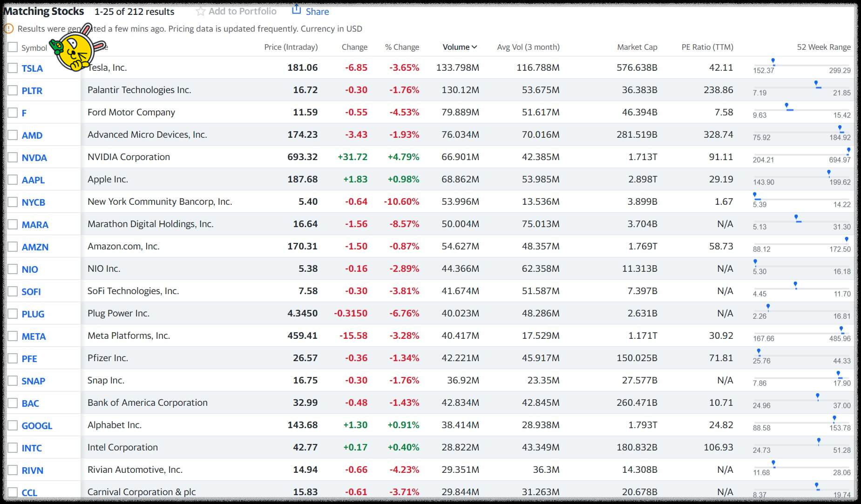This screenshot has width=861, height=504.
Task: Sort by Avg Vol (3 month) header
Action: [x=528, y=47]
